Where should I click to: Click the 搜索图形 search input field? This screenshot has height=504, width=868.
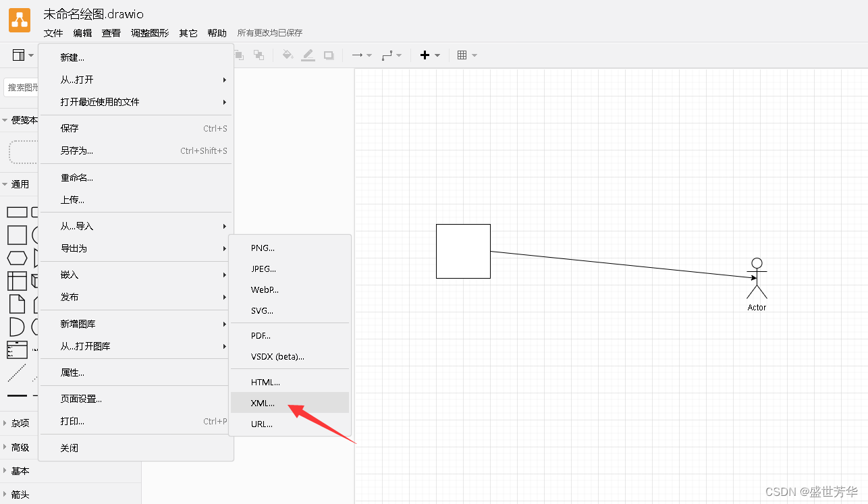point(22,88)
